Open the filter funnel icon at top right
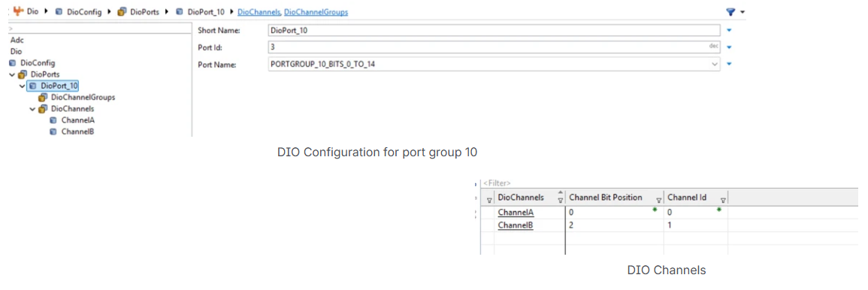 [730, 11]
